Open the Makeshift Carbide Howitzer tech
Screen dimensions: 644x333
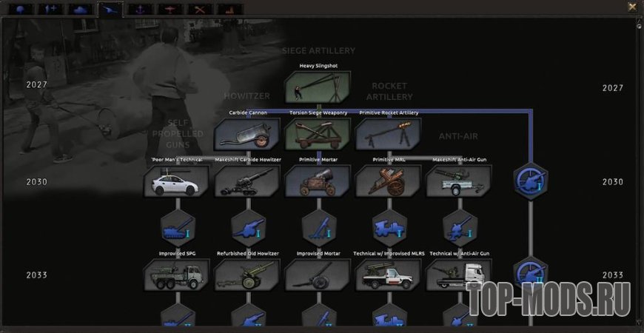tap(246, 181)
